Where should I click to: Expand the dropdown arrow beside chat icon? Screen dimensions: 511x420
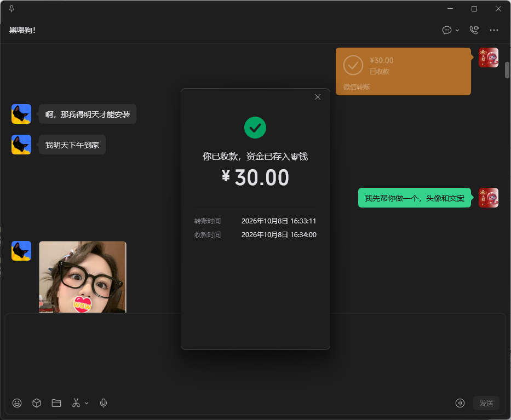(457, 30)
